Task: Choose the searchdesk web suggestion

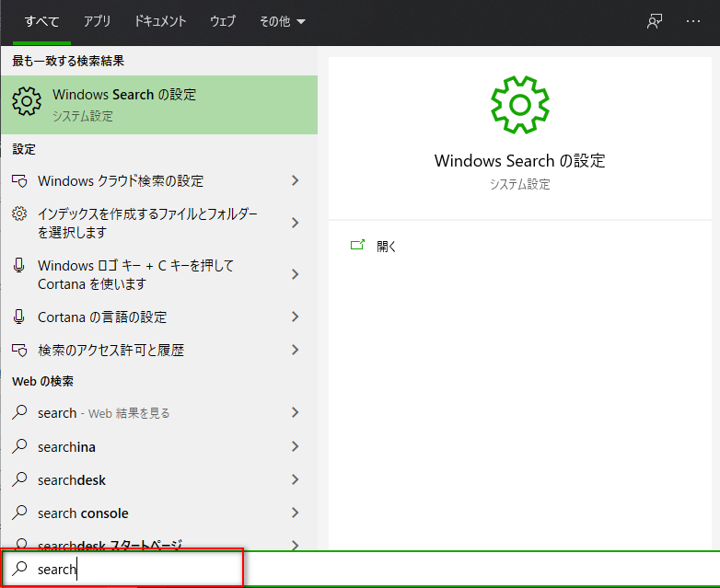Action: tap(72, 479)
